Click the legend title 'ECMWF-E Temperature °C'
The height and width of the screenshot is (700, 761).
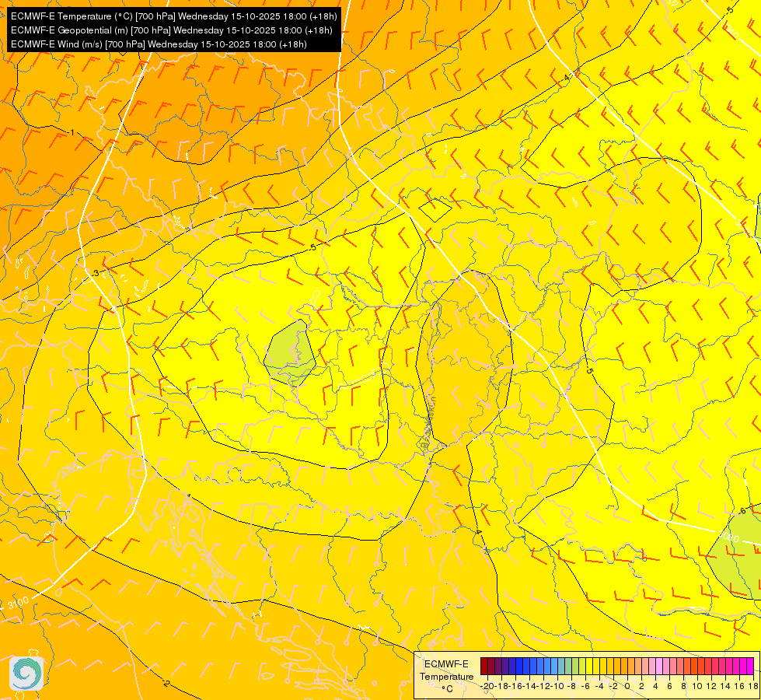(x=446, y=676)
